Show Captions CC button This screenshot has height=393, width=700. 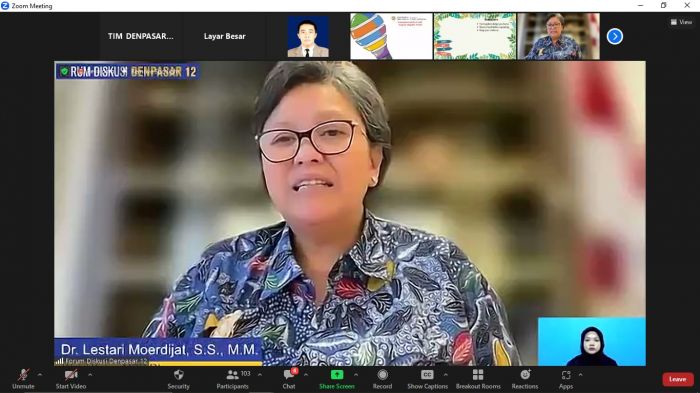click(427, 379)
